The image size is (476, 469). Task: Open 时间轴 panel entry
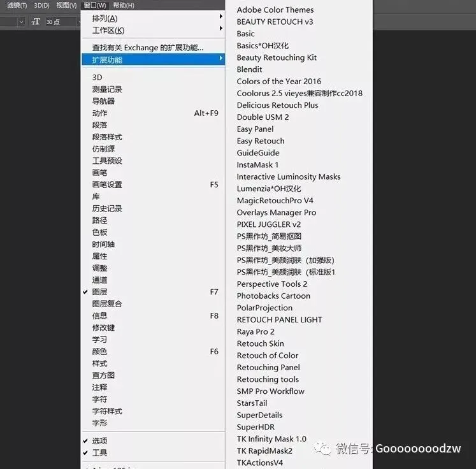(x=154, y=244)
